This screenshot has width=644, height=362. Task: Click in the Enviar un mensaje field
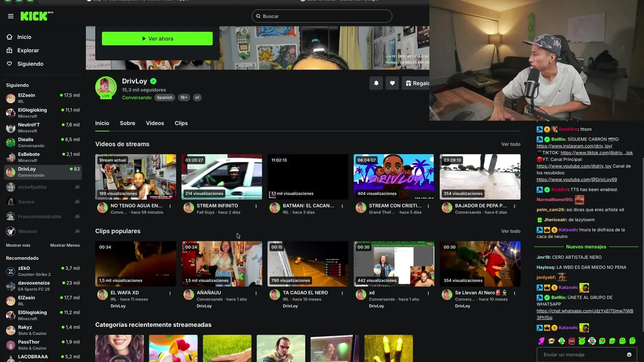pyautogui.click(x=581, y=355)
